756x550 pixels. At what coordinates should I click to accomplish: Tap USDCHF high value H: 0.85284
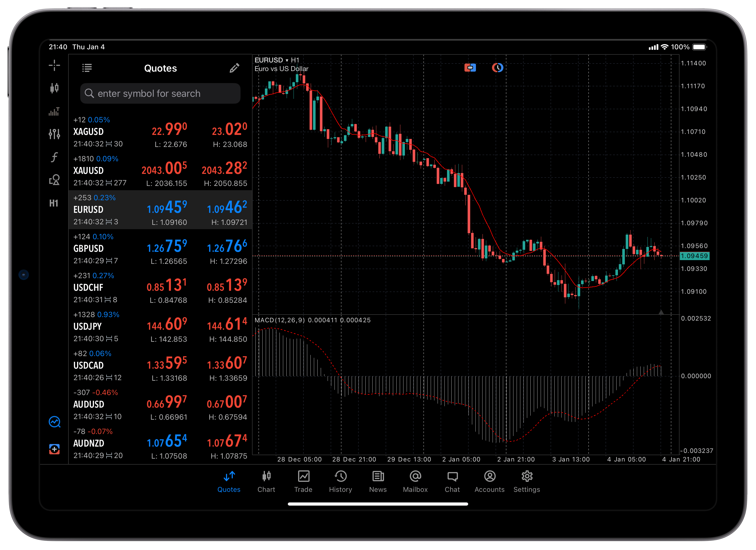[x=228, y=300]
